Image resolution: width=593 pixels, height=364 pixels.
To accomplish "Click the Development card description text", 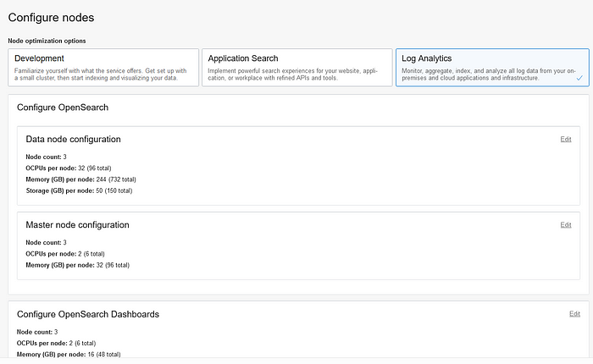I will [101, 74].
